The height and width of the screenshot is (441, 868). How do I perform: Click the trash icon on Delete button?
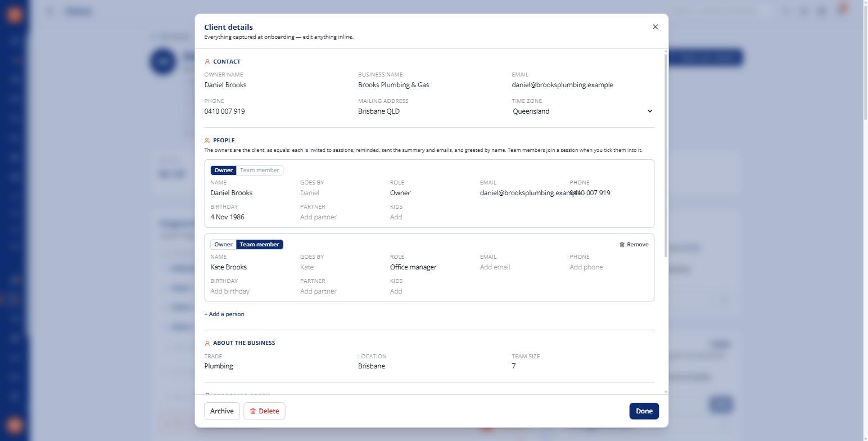pos(253,411)
